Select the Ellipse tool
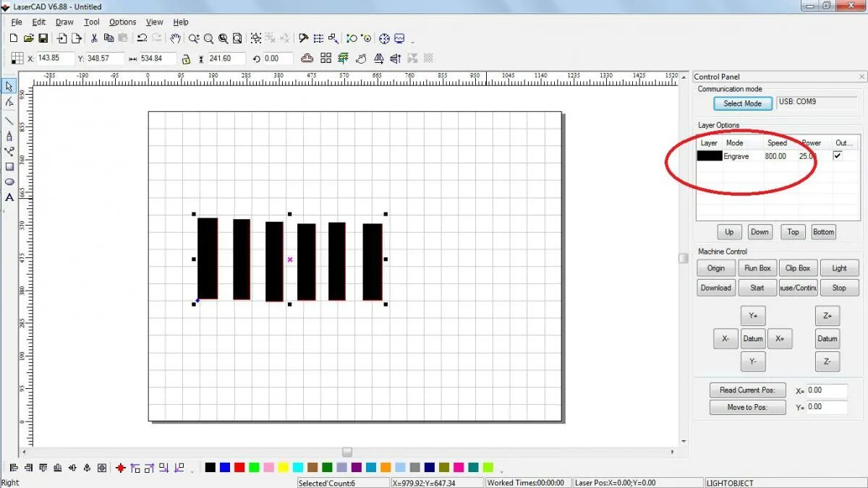Screen dimensions: 868x488 (9, 181)
